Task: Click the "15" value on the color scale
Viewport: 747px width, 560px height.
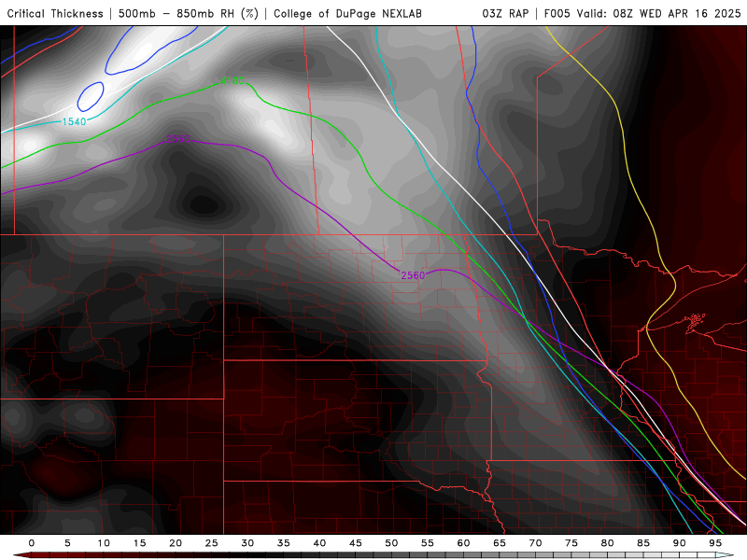Action: coord(139,543)
